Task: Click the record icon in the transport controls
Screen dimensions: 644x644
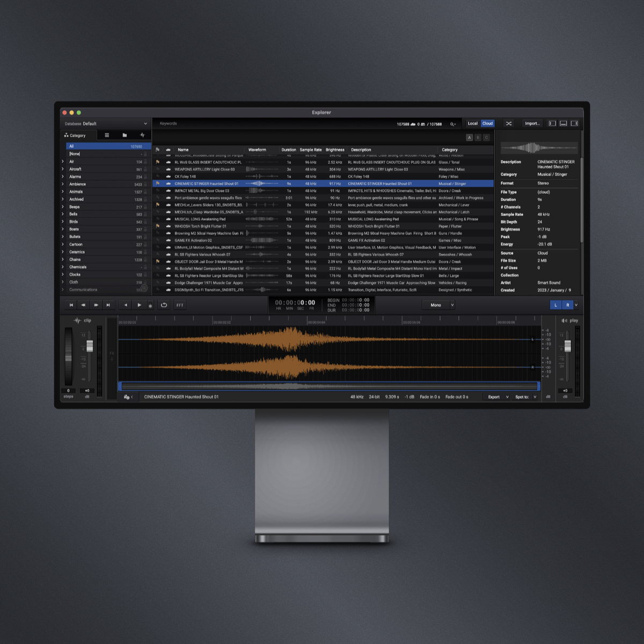Action: pyautogui.click(x=151, y=305)
